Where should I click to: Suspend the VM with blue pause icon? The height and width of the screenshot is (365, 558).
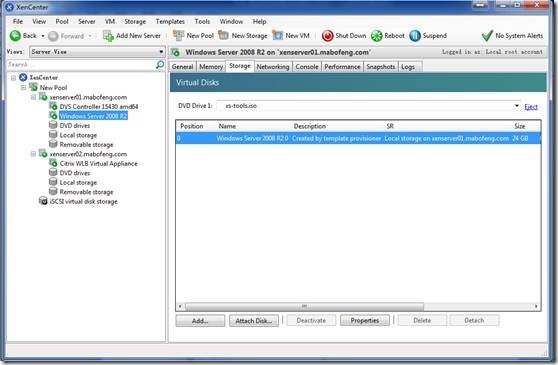tap(415, 36)
